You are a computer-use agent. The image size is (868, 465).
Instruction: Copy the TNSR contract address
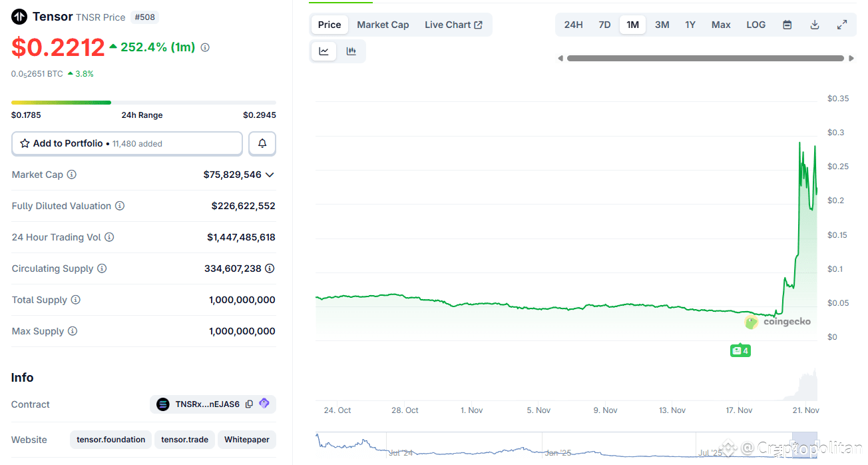249,404
